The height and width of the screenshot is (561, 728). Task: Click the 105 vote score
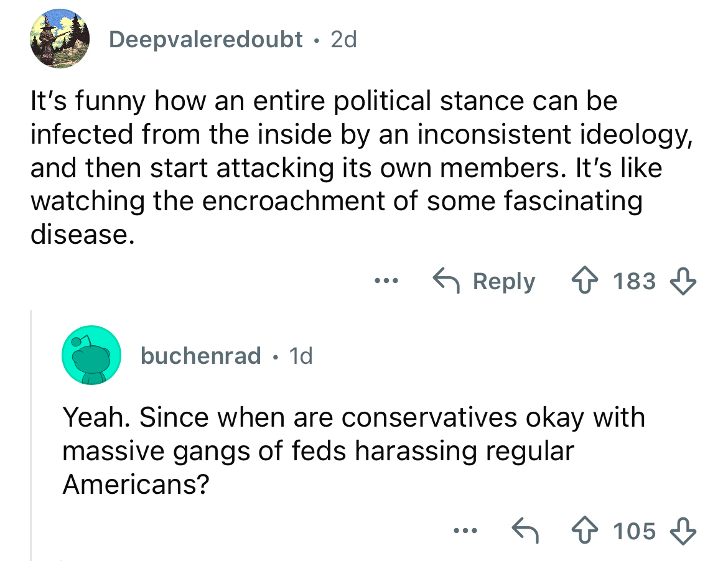tap(635, 531)
